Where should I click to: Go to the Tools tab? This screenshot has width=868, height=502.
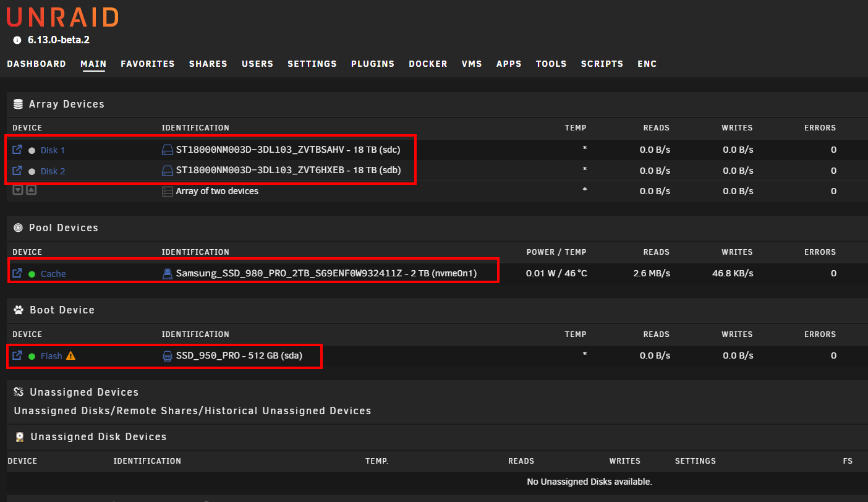551,64
